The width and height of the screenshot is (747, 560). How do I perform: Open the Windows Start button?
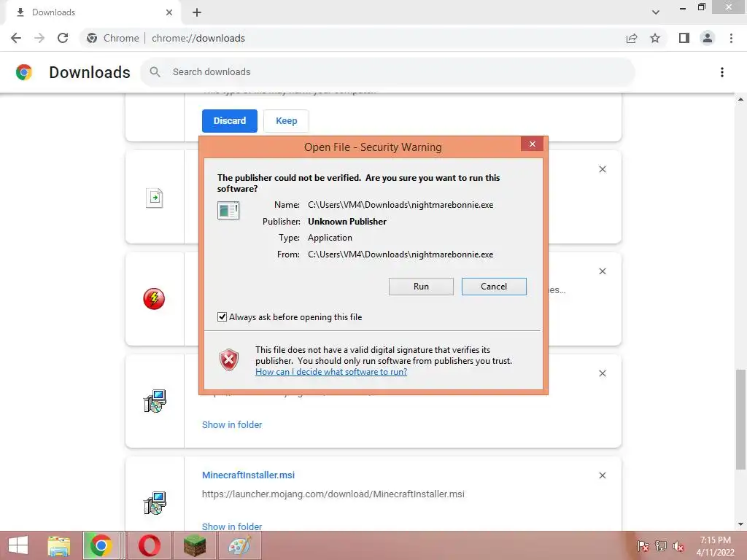[18, 545]
